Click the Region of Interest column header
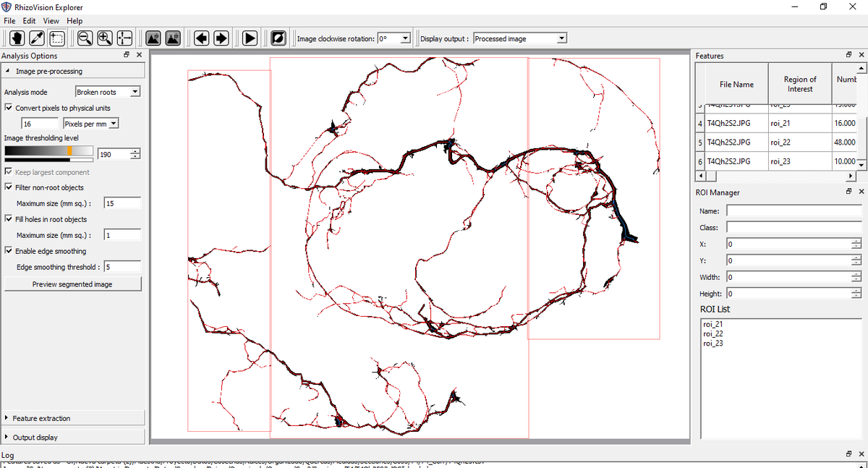The width and height of the screenshot is (868, 468). click(800, 84)
